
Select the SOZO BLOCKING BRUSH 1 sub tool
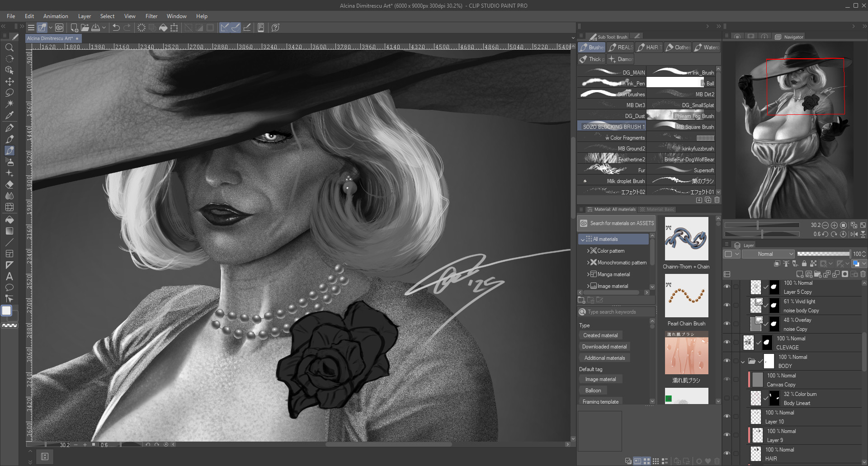point(612,127)
